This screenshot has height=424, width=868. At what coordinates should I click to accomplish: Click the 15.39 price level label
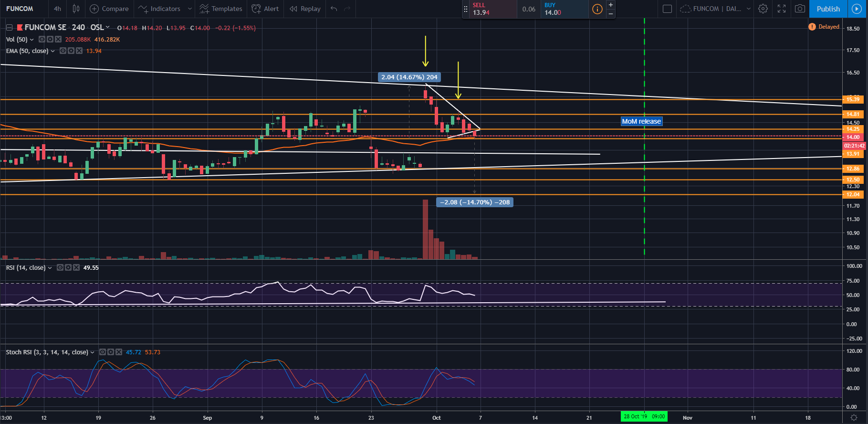pos(853,99)
